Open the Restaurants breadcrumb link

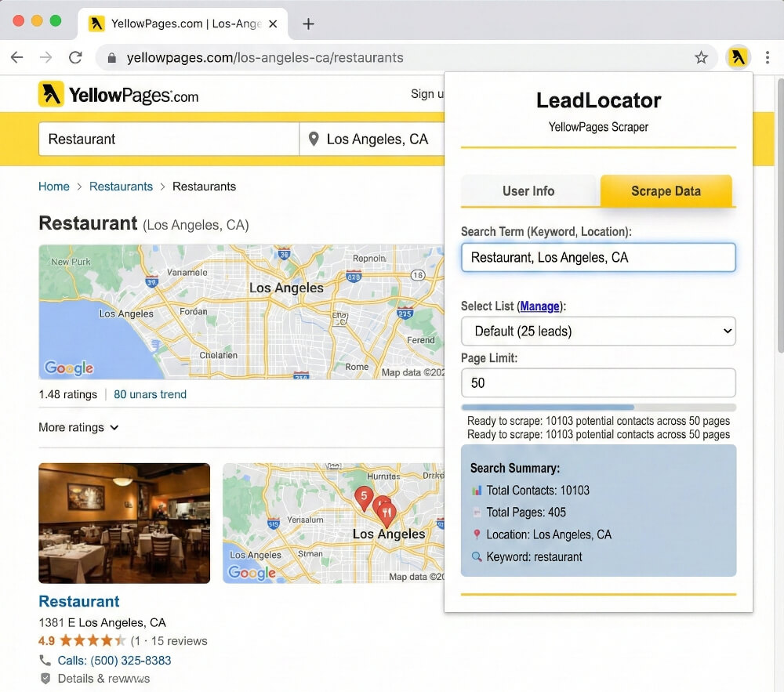point(121,187)
